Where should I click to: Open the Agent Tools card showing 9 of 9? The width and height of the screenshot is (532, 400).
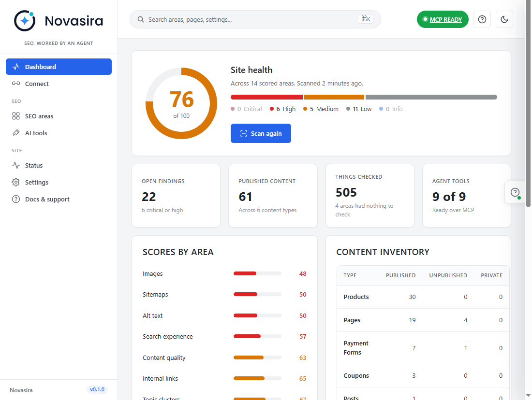coord(467,196)
